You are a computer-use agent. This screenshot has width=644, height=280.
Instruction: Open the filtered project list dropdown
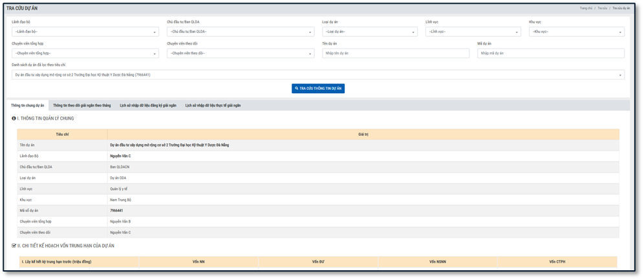point(317,75)
